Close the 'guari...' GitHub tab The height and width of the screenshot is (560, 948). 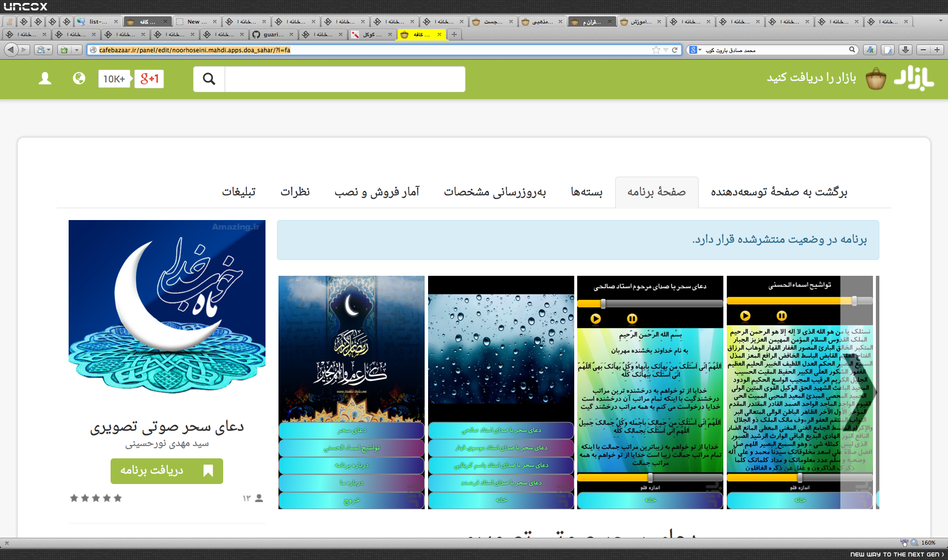(291, 35)
